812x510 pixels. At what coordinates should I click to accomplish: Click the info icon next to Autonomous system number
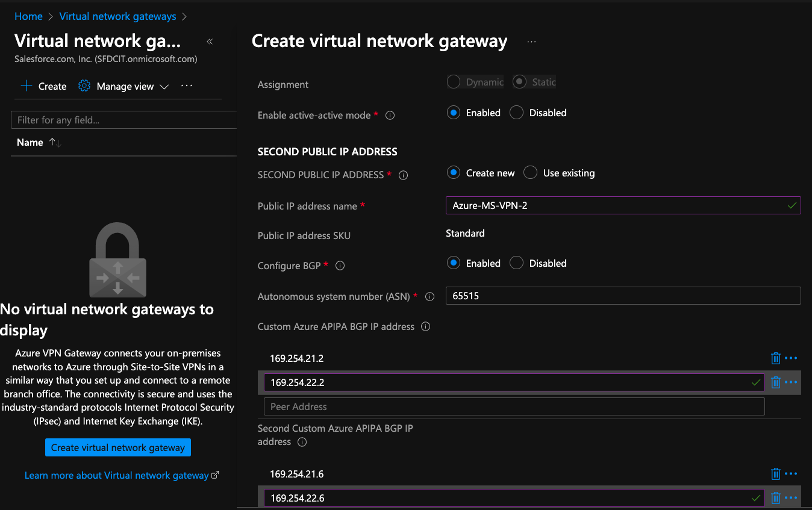tap(429, 296)
